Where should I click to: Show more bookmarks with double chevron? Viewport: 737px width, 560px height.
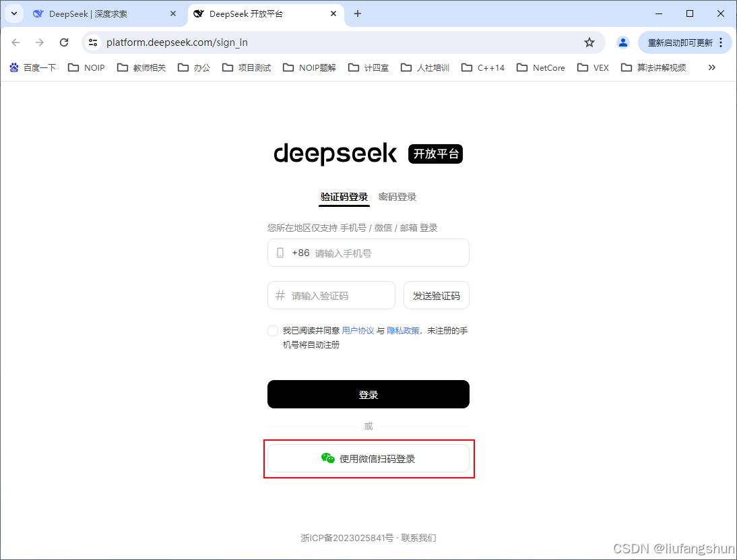[x=711, y=67]
